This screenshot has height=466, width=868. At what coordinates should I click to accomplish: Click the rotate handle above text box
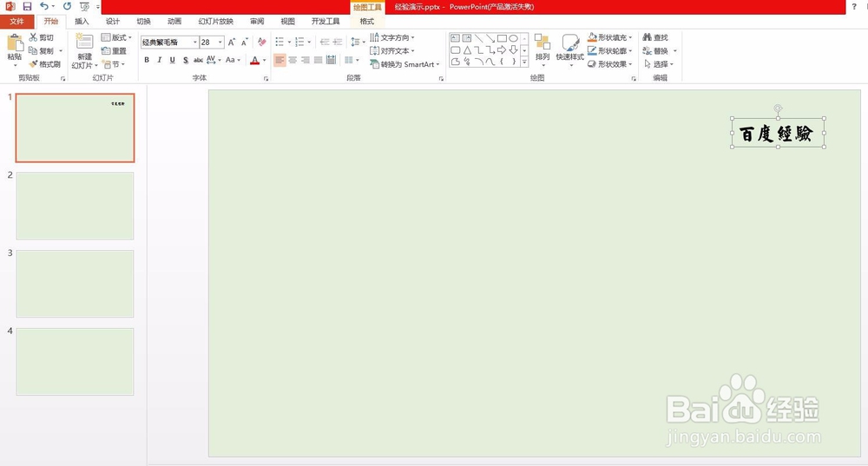(778, 108)
